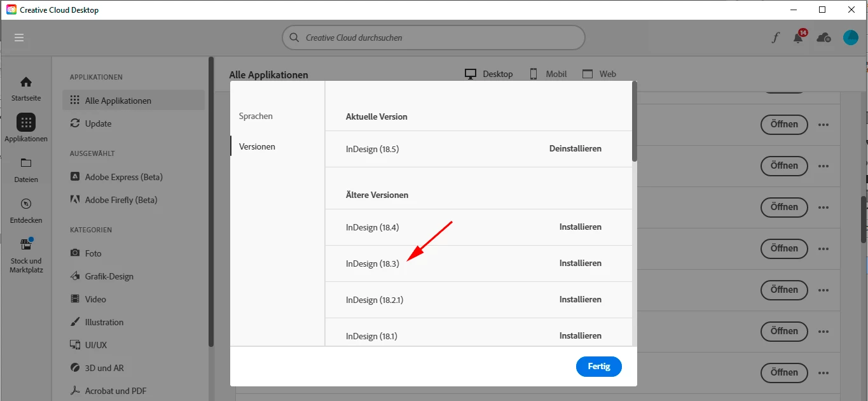Click the InDesign (18.1) version label
The image size is (868, 401).
pyautogui.click(x=371, y=336)
